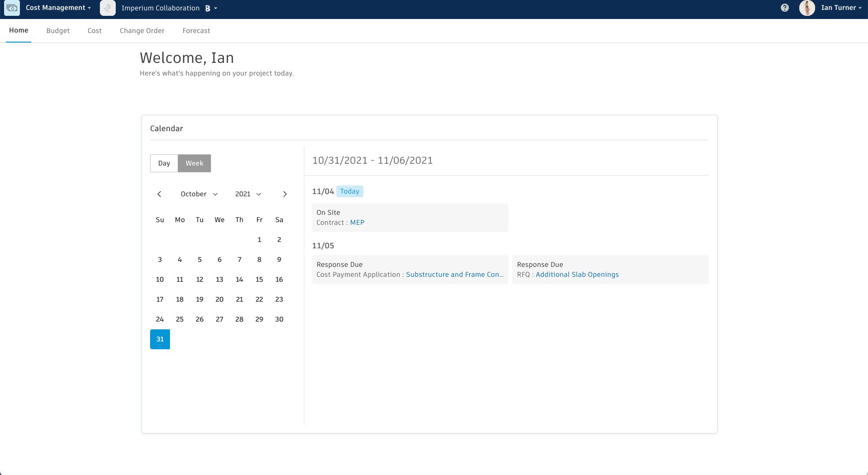Open the Budget tab
The width and height of the screenshot is (868, 475).
[x=58, y=31]
